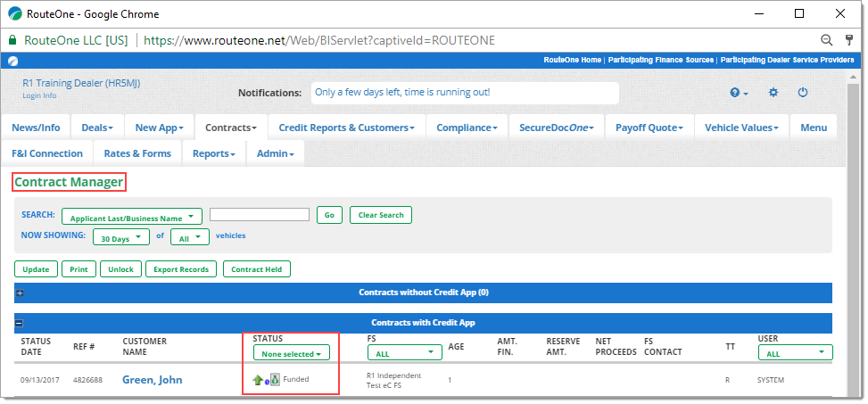Viewport: 868px width, 404px height.
Task: Open the New App menu
Action: (x=160, y=128)
